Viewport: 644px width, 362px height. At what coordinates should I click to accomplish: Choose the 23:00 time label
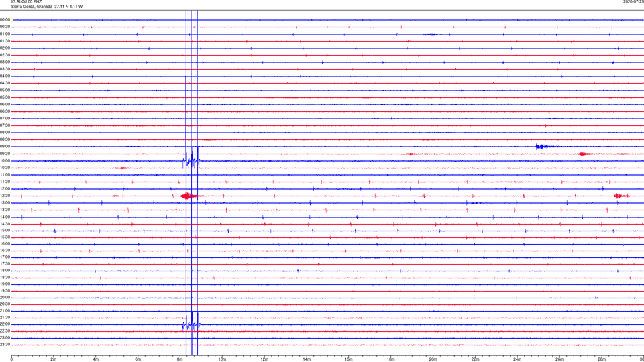click(x=5, y=338)
